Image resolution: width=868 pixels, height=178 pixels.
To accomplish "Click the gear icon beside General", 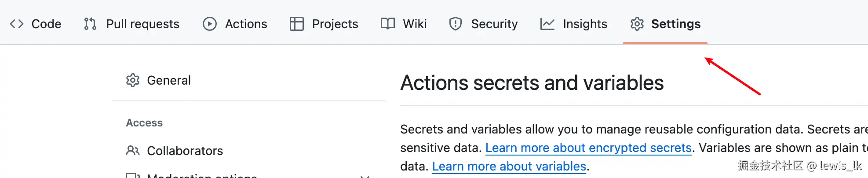I will click(x=133, y=80).
